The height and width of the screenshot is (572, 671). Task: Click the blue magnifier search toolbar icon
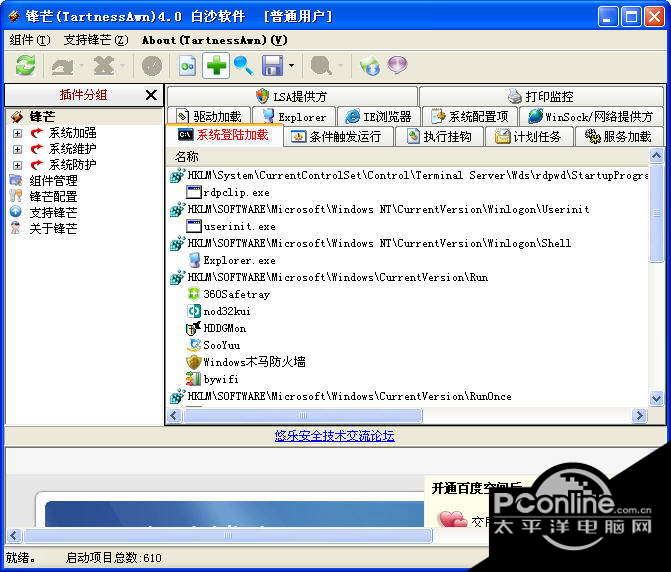click(243, 66)
